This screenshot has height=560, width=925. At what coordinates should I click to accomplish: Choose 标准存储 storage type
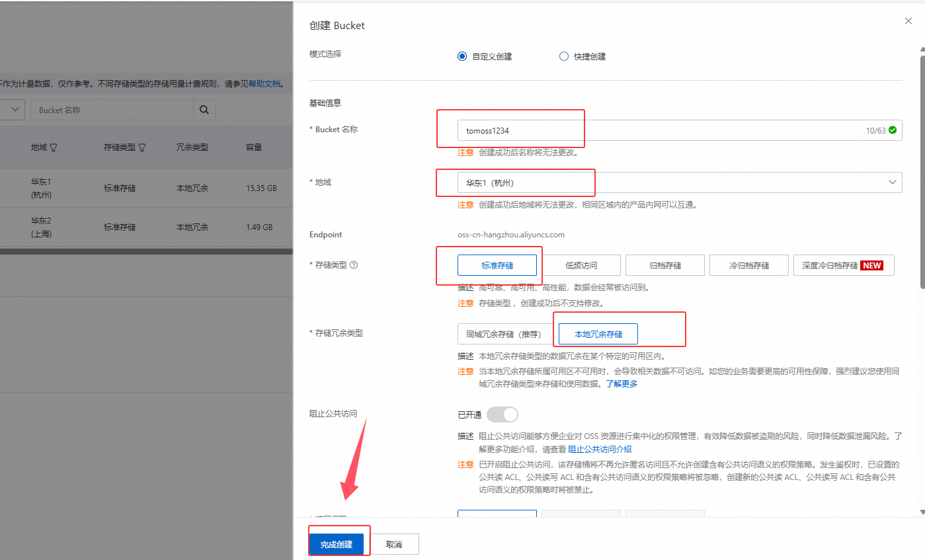(x=497, y=265)
